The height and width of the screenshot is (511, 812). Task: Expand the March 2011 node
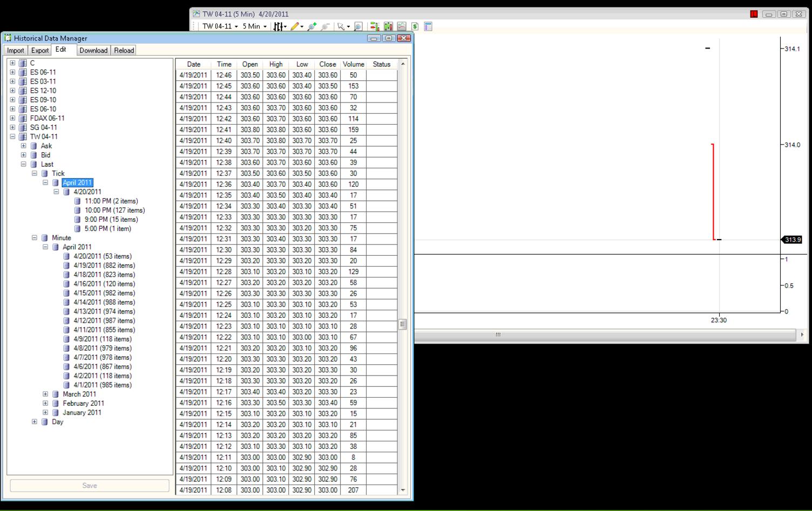point(45,394)
